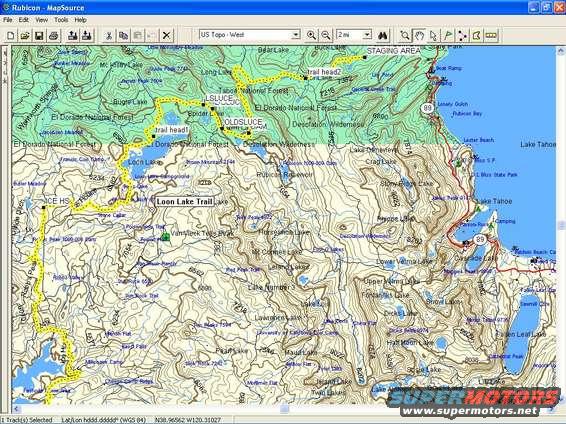Open the Tools menu
Image resolution: width=566 pixels, height=424 pixels.
pos(61,20)
